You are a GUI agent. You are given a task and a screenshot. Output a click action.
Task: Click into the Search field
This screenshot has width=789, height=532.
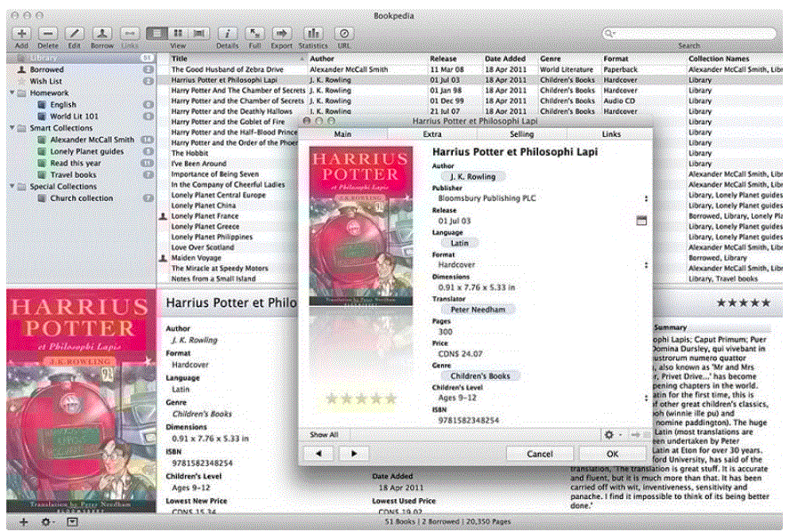coord(688,33)
